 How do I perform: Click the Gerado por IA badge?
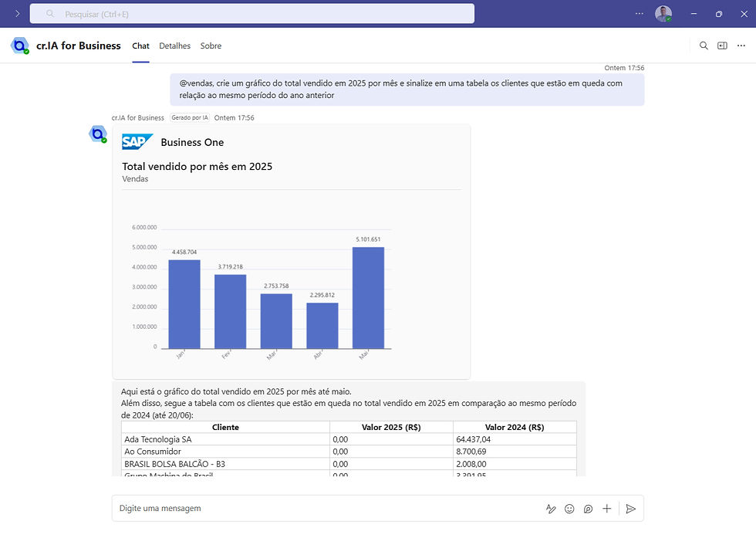point(190,117)
